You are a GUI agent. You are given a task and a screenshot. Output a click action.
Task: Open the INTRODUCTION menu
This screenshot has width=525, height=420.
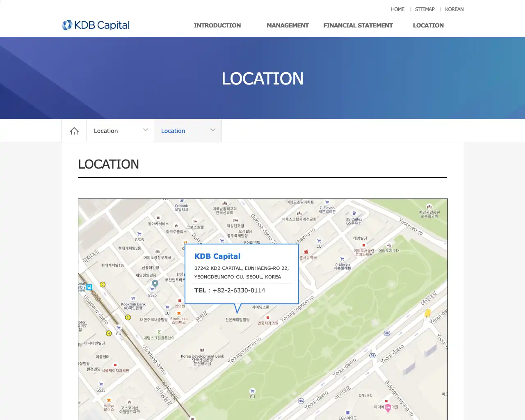pos(217,25)
